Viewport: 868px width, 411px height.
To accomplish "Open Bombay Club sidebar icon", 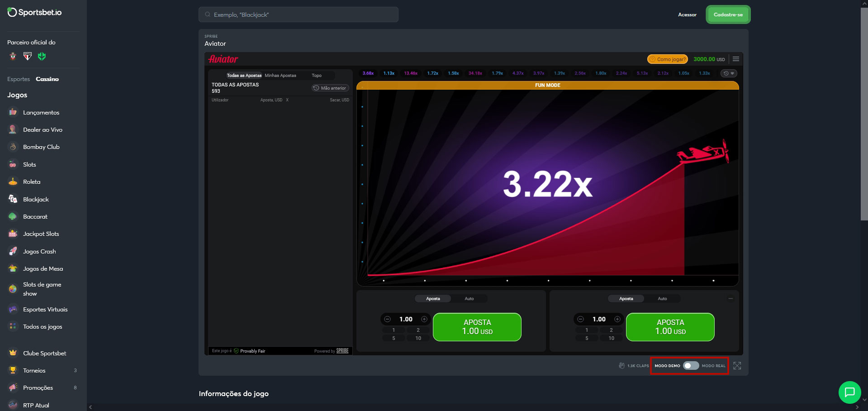I will coord(13,147).
